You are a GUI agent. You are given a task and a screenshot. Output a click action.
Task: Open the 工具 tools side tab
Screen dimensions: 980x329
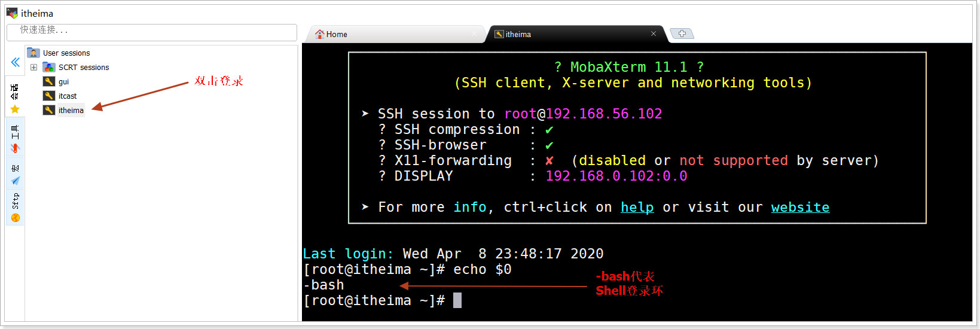[15, 137]
